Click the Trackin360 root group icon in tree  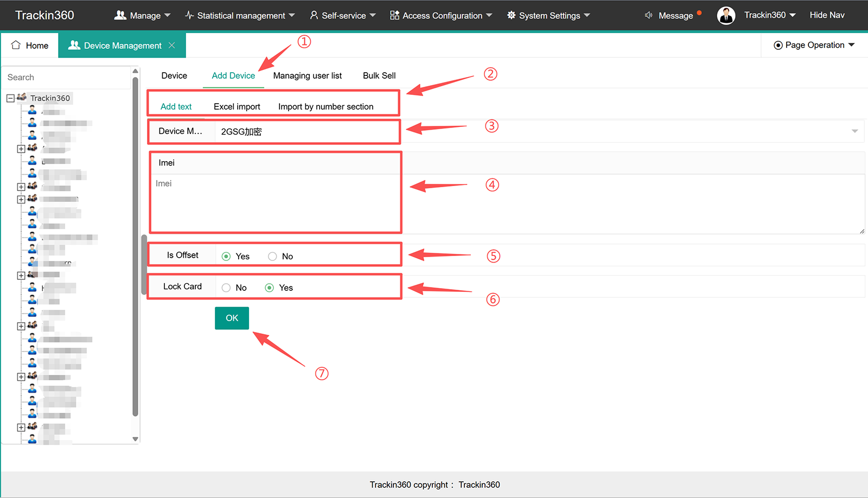[22, 98]
